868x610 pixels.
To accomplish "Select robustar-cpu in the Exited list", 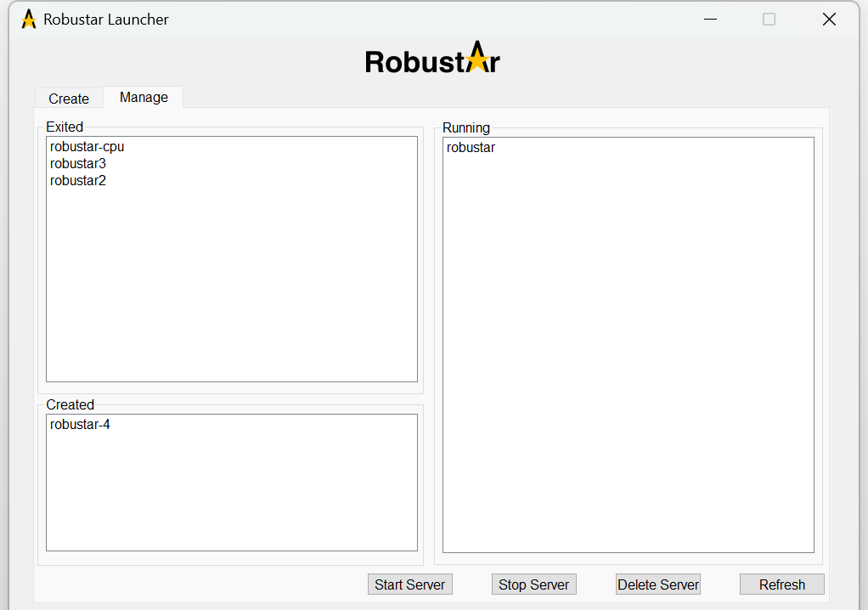I will coord(87,147).
